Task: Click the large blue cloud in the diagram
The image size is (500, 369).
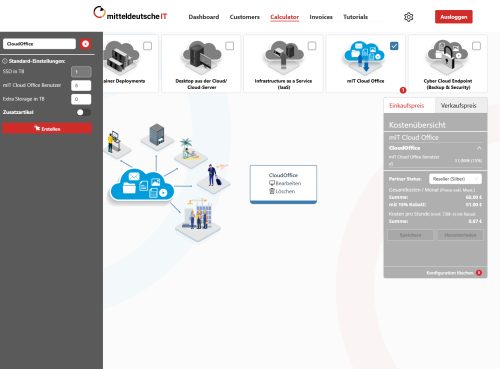Action: pos(142,184)
